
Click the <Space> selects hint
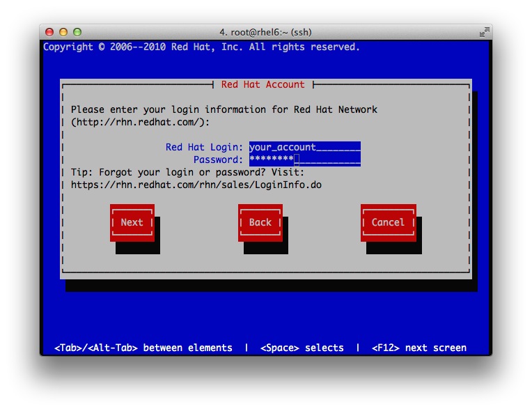coord(302,348)
